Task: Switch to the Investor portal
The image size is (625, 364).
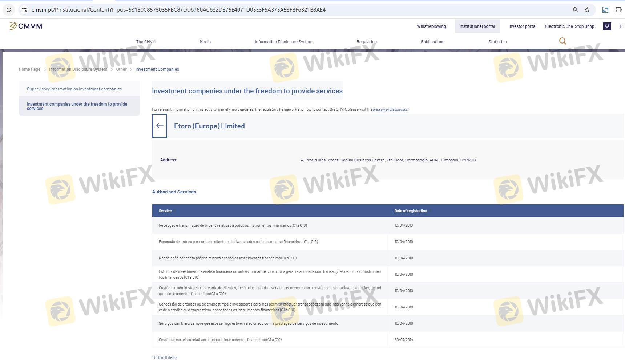Action: [522, 26]
